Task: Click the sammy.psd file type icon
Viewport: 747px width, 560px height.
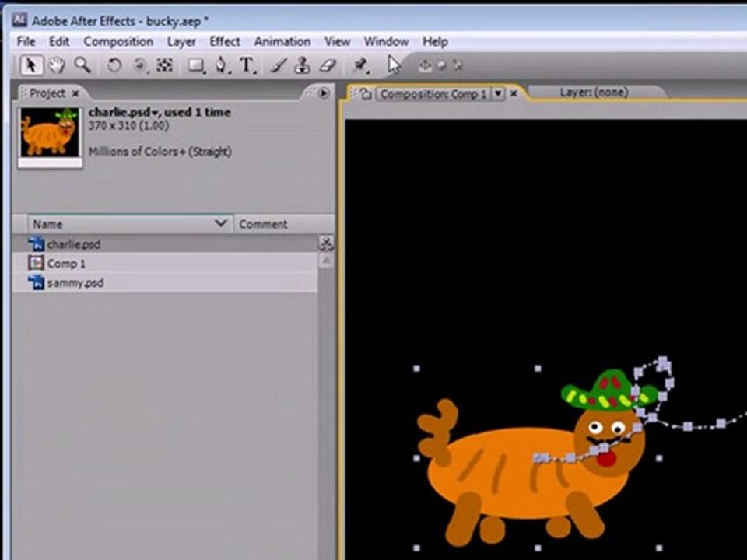Action: click(37, 282)
